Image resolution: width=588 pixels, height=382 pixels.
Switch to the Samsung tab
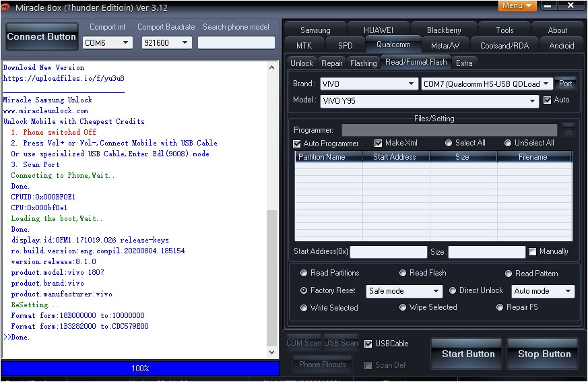point(315,30)
